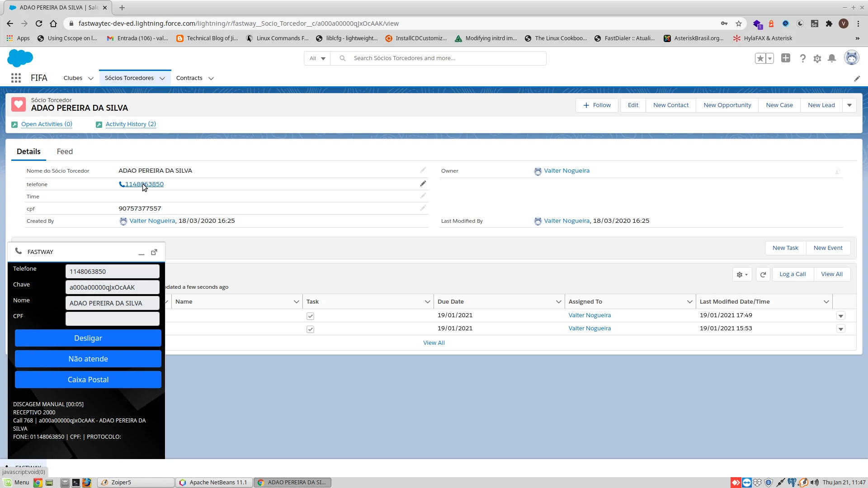This screenshot has width=868, height=488.
Task: Toggle the second task checkbox in activity list
Action: point(310,329)
